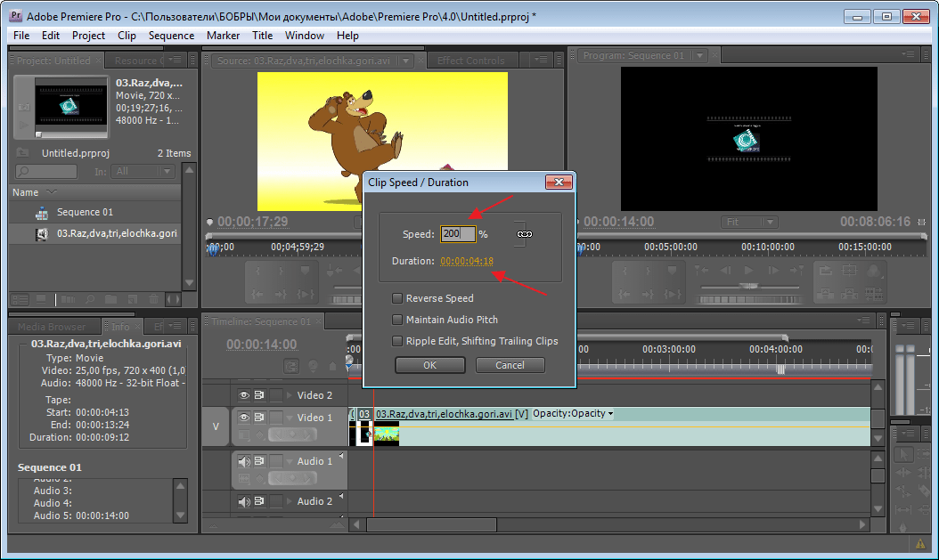
Task: Enable Ripple Edit, Shifting Trailing Clips
Action: (x=397, y=341)
